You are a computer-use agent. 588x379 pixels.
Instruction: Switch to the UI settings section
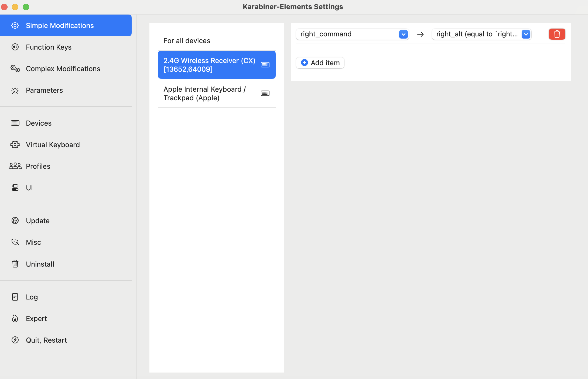coord(29,188)
